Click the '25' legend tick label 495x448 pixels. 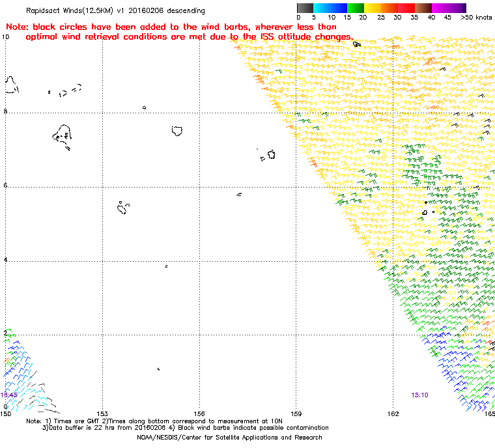[x=381, y=18]
